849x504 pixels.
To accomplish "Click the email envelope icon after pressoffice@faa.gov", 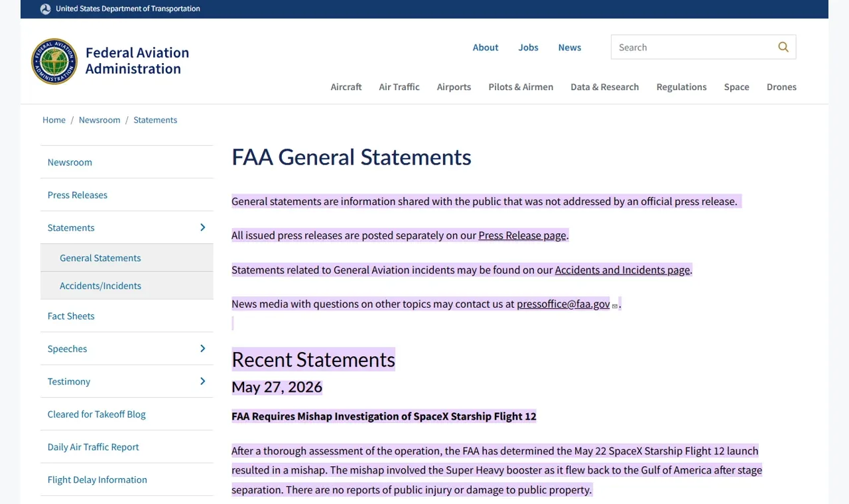I will (x=615, y=306).
